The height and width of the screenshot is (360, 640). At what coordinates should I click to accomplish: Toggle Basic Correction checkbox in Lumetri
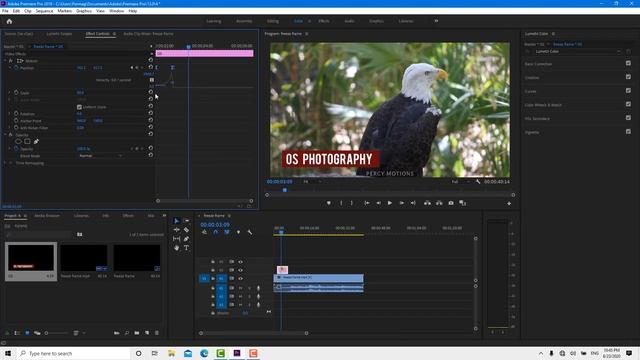pyautogui.click(x=628, y=63)
